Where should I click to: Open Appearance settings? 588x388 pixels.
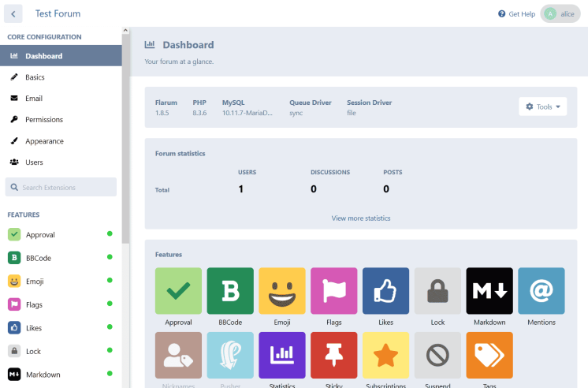[x=61, y=140]
